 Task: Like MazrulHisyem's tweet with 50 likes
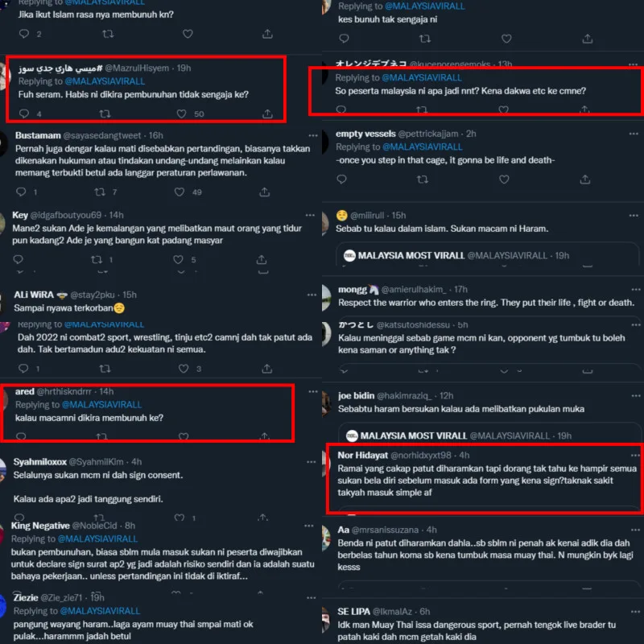click(181, 114)
